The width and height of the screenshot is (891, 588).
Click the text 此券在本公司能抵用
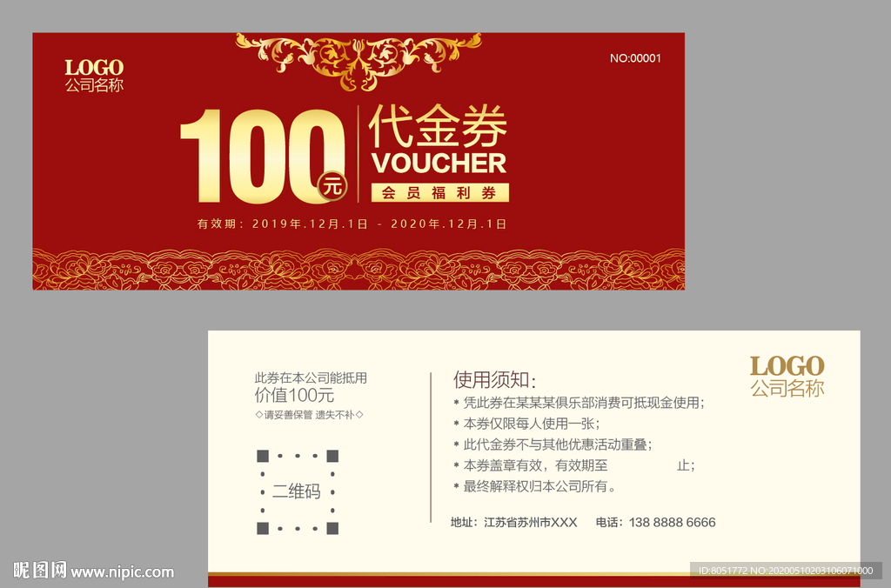[311, 378]
